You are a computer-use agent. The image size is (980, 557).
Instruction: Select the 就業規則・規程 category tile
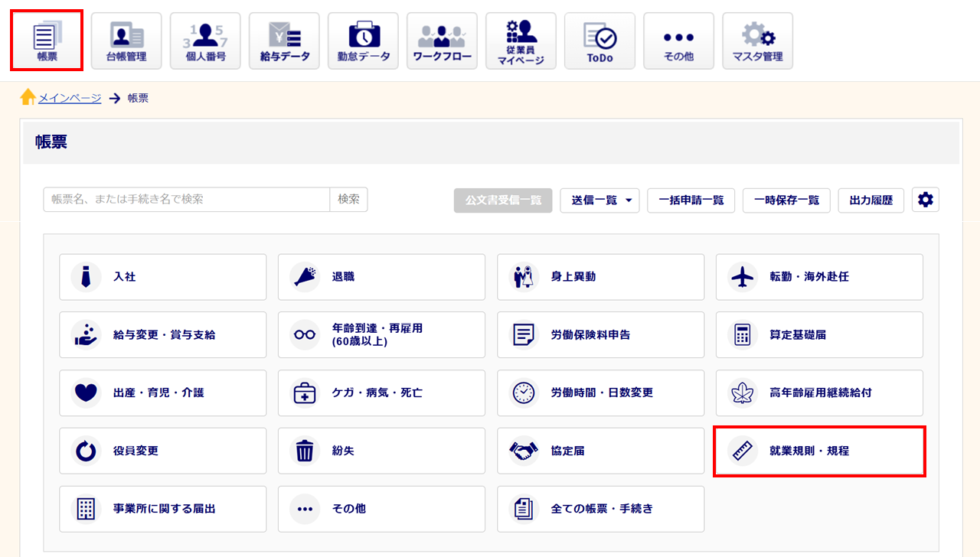[x=819, y=451]
